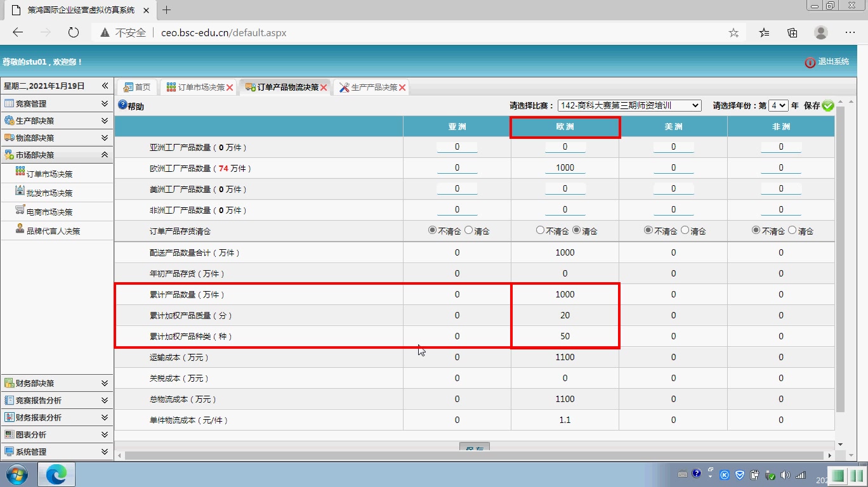Expand the 图表分析 sidebar section
The image size is (868, 487).
click(57, 434)
